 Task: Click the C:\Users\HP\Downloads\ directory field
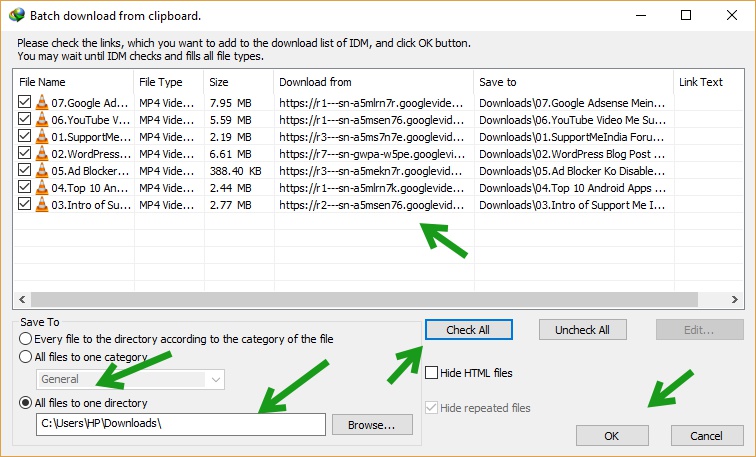pyautogui.click(x=181, y=424)
